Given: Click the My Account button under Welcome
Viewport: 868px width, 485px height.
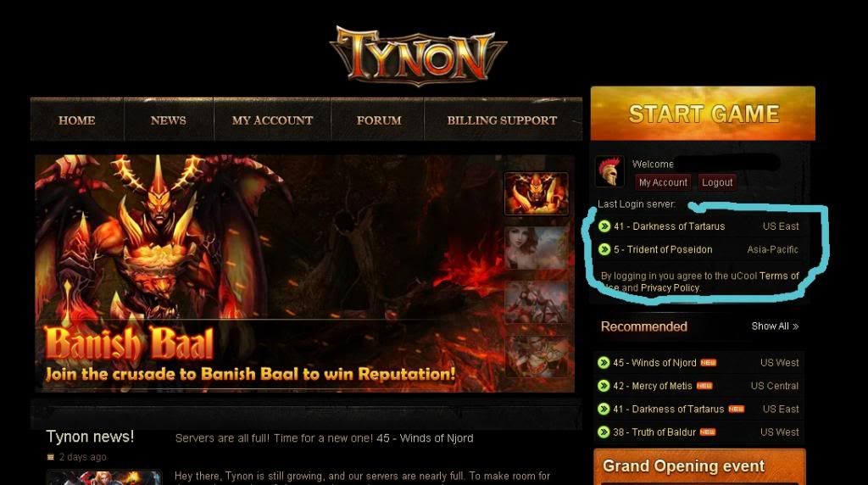Looking at the screenshot, I should coord(663,182).
